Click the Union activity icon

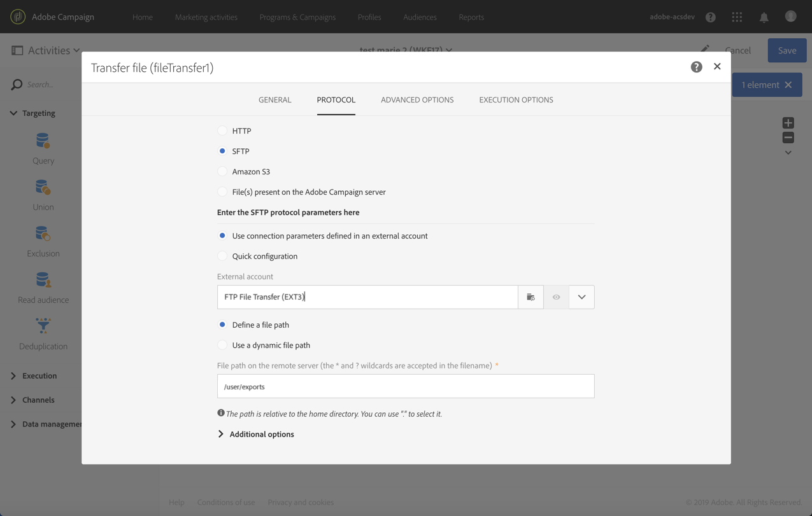(43, 187)
